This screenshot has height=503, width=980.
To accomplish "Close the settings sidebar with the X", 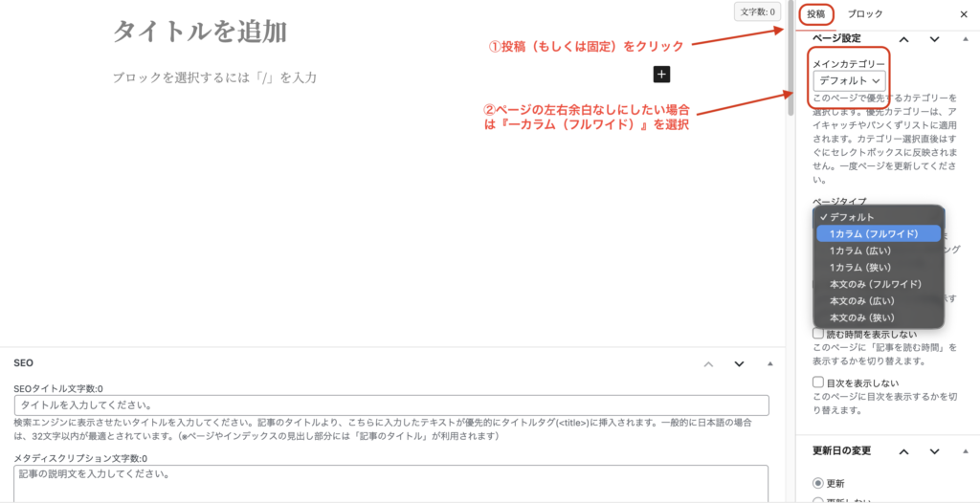I will (964, 14).
